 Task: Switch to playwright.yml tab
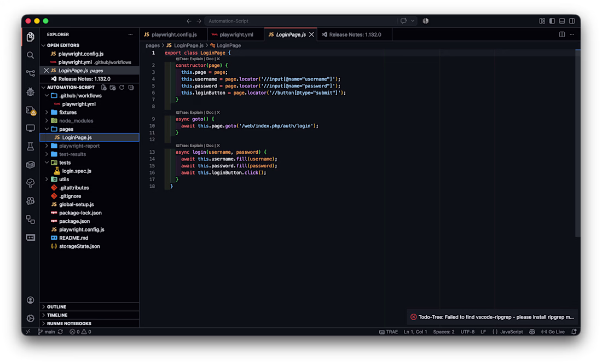pos(236,34)
